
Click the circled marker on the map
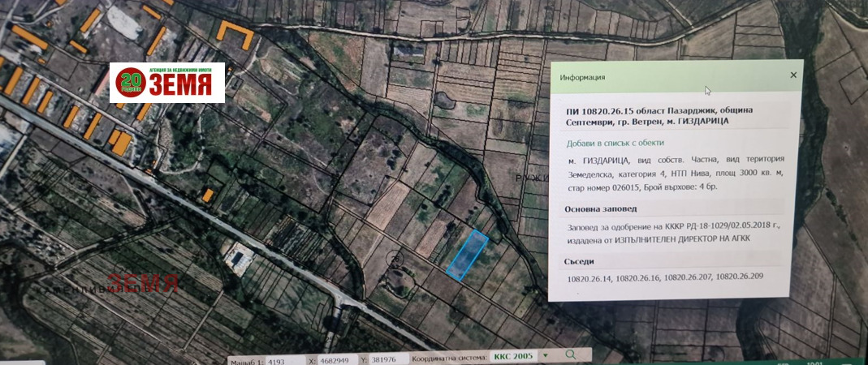pyautogui.click(x=396, y=258)
